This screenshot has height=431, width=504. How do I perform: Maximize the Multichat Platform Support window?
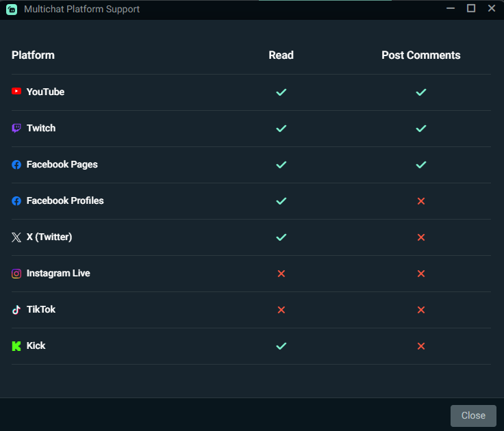coord(471,8)
